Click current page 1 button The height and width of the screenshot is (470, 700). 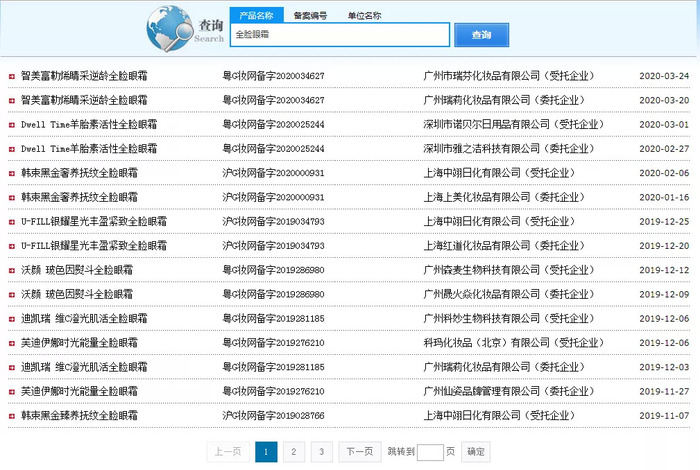(266, 452)
